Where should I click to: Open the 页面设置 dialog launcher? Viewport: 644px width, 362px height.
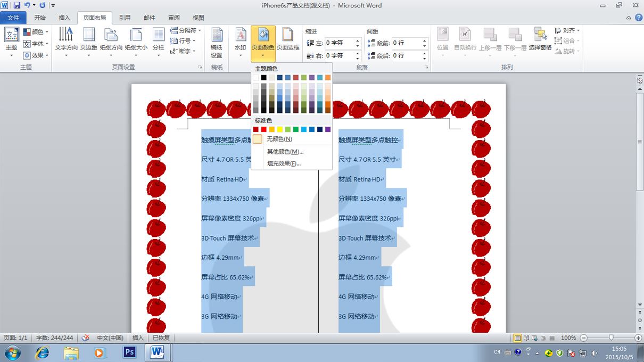click(x=200, y=68)
